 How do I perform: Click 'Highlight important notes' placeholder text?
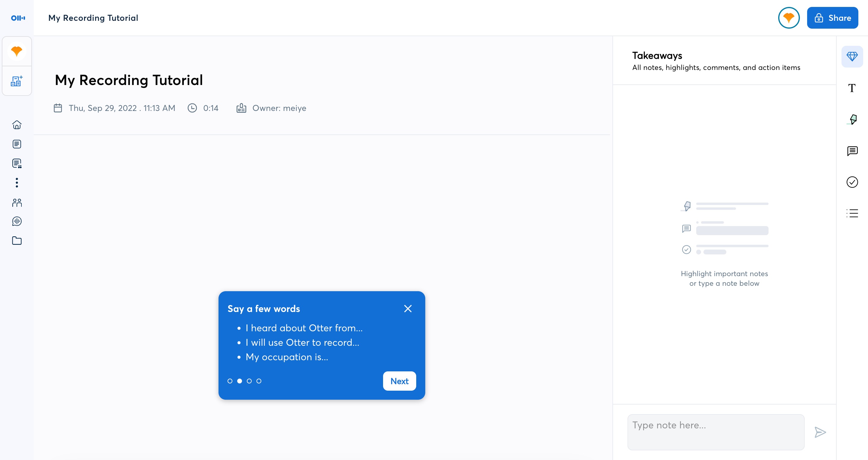point(725,274)
